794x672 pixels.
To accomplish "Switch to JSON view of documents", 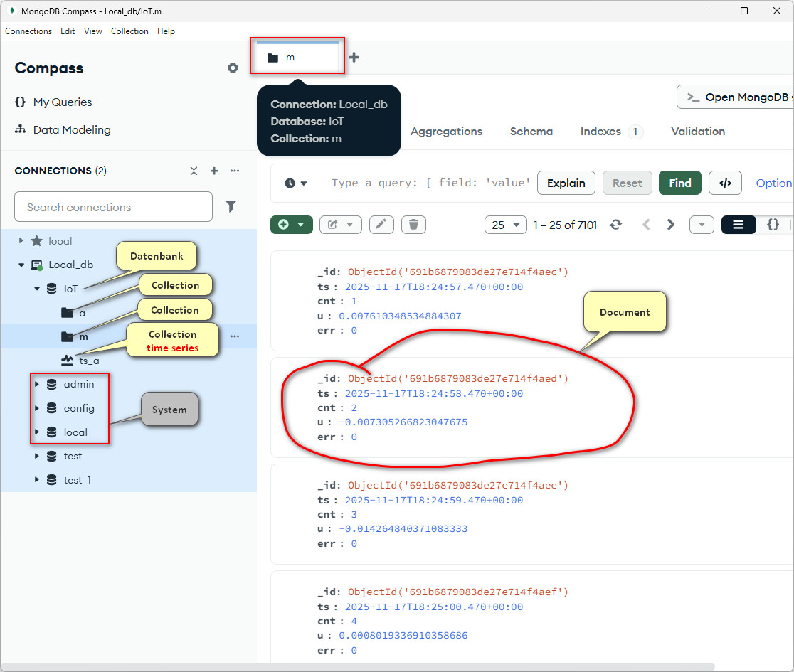I will point(773,225).
